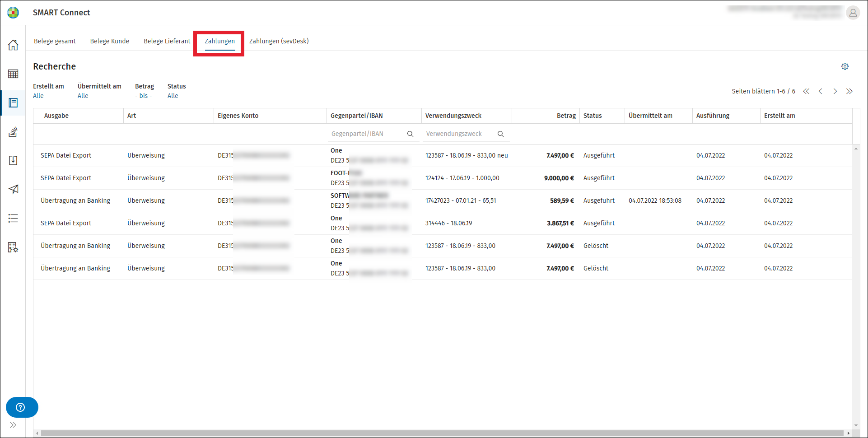Click the horizontal scrollbar at bottom
This screenshot has width=868, height=438.
pos(443,433)
